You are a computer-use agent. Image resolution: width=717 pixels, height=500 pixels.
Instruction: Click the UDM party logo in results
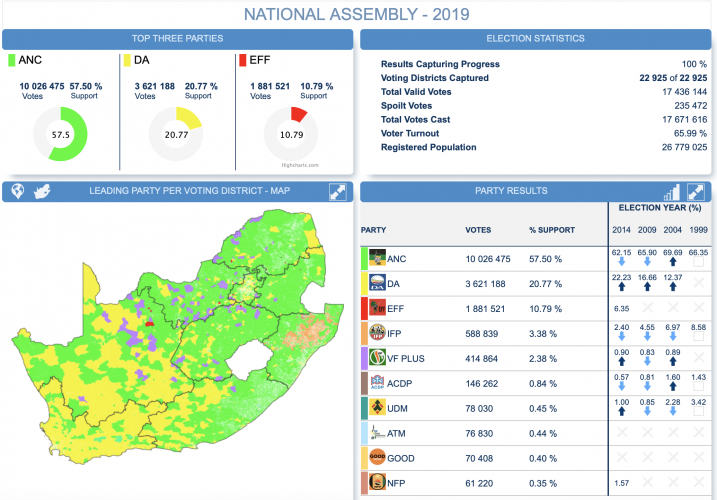378,408
